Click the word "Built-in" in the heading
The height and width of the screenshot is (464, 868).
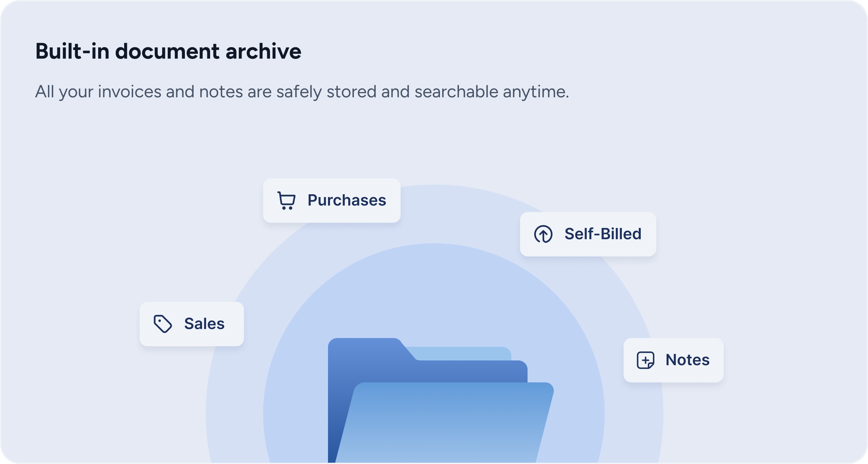(x=72, y=51)
